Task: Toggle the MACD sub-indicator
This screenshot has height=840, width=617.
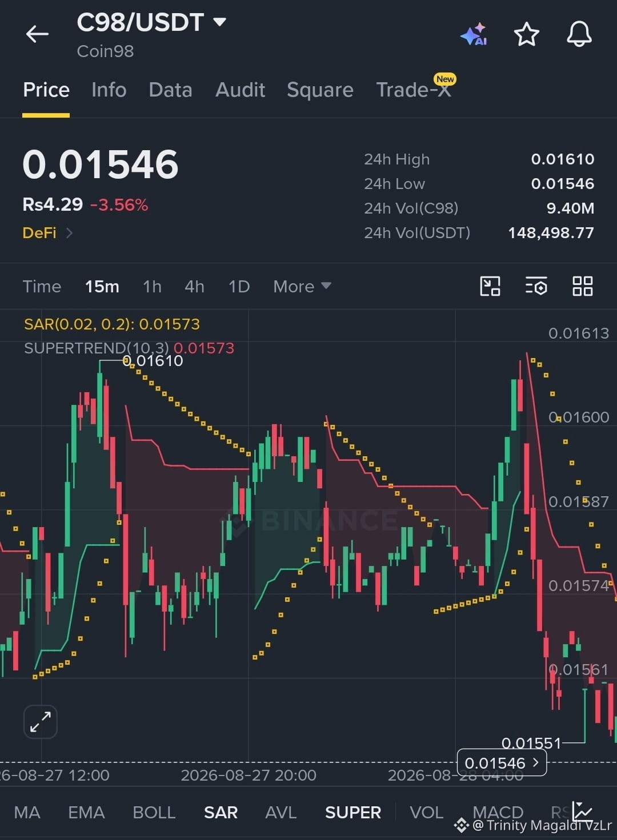Action: click(x=498, y=812)
